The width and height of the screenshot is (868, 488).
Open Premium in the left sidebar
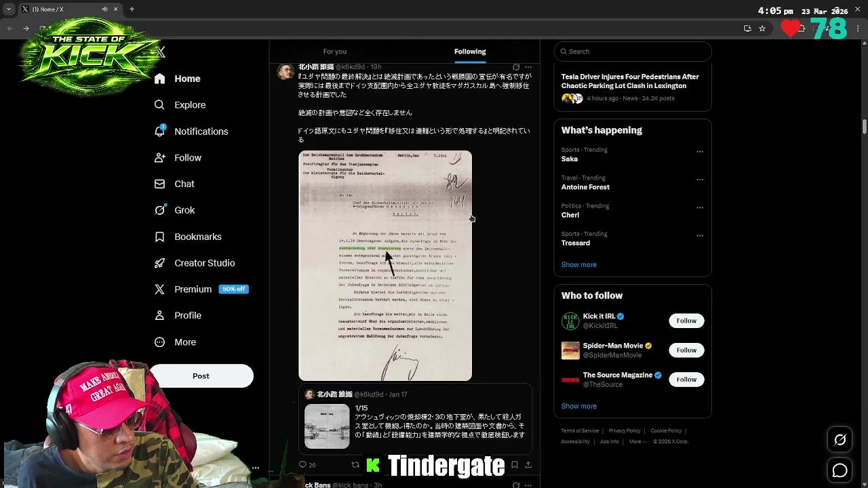(183, 289)
